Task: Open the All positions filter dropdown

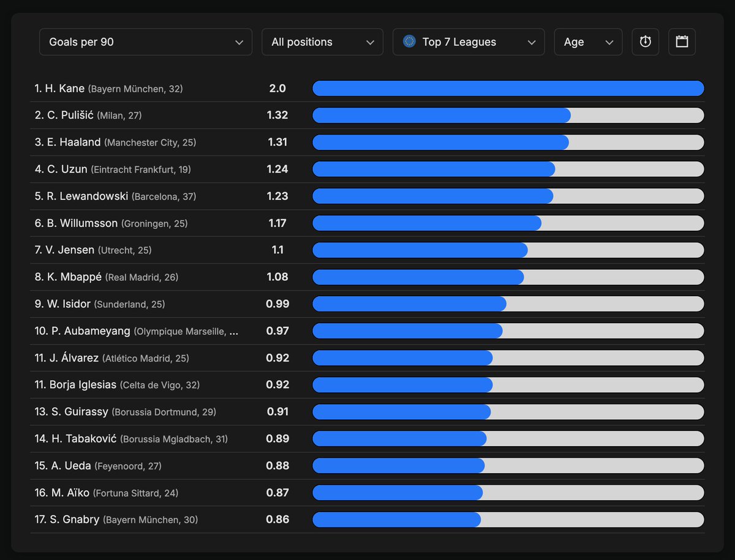Action: coord(322,42)
